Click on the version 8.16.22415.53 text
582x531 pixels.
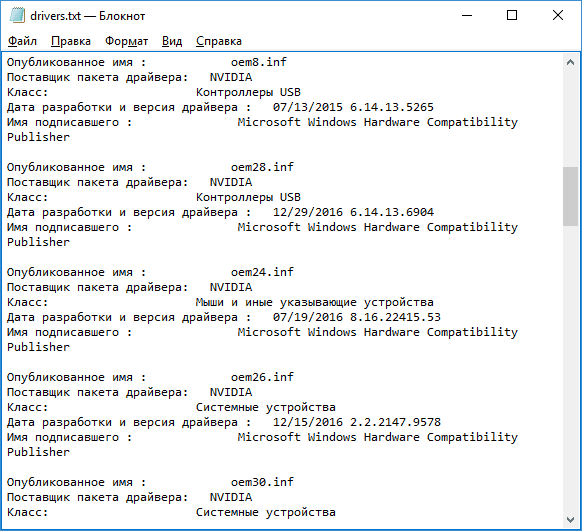(395, 317)
